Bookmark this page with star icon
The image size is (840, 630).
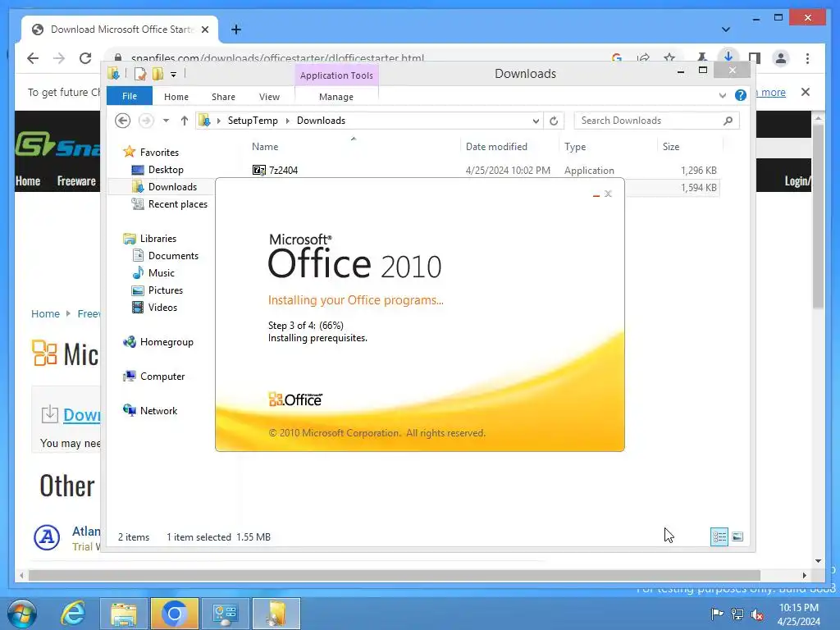[669, 58]
